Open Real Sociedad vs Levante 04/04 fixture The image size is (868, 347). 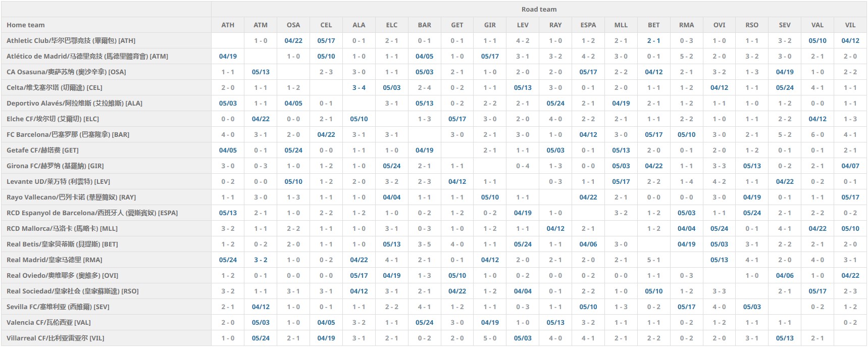point(523,291)
